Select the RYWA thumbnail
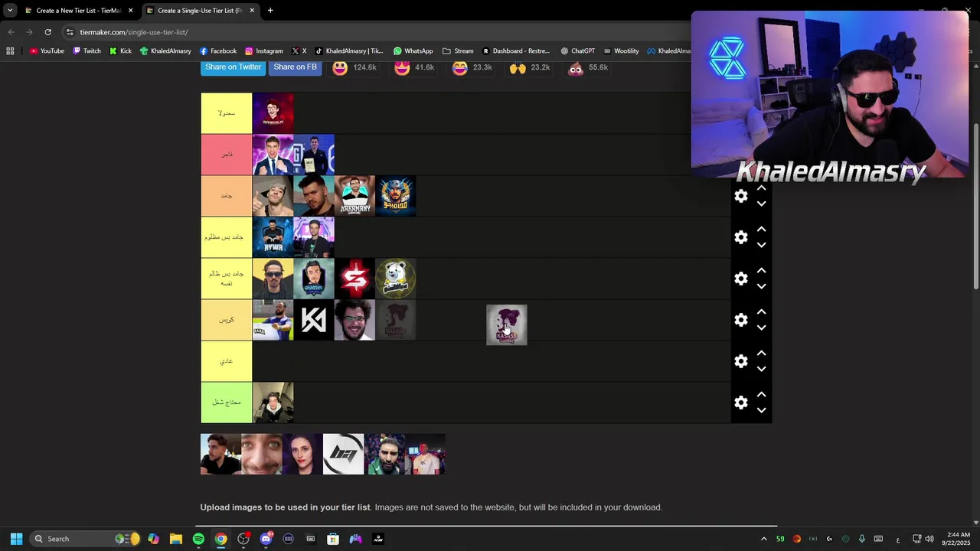980x551 pixels. click(x=273, y=237)
